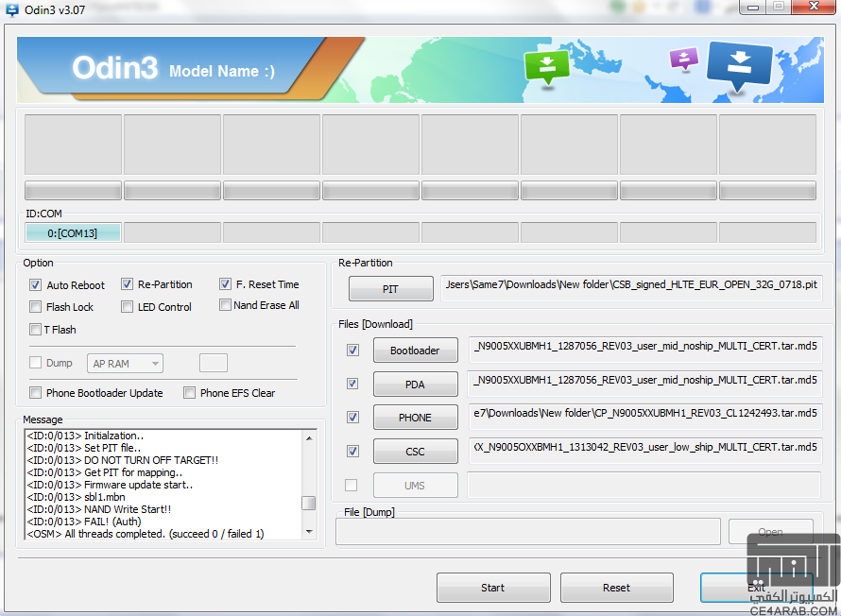Screen dimensions: 841x616
Task: Click the green download banner icon
Action: click(546, 67)
